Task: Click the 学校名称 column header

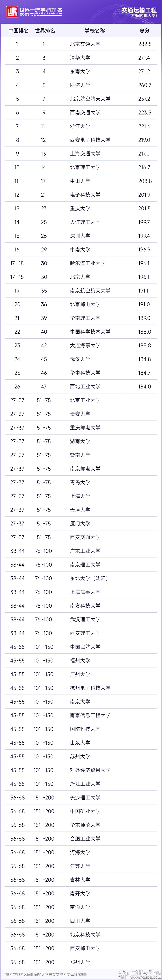Action: coord(95,30)
